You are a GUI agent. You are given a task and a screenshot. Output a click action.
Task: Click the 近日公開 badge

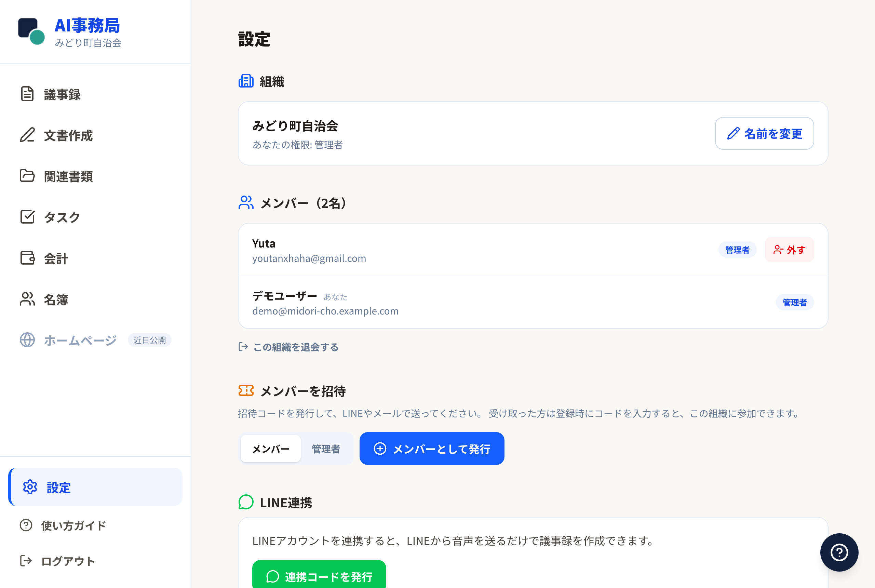pyautogui.click(x=150, y=340)
